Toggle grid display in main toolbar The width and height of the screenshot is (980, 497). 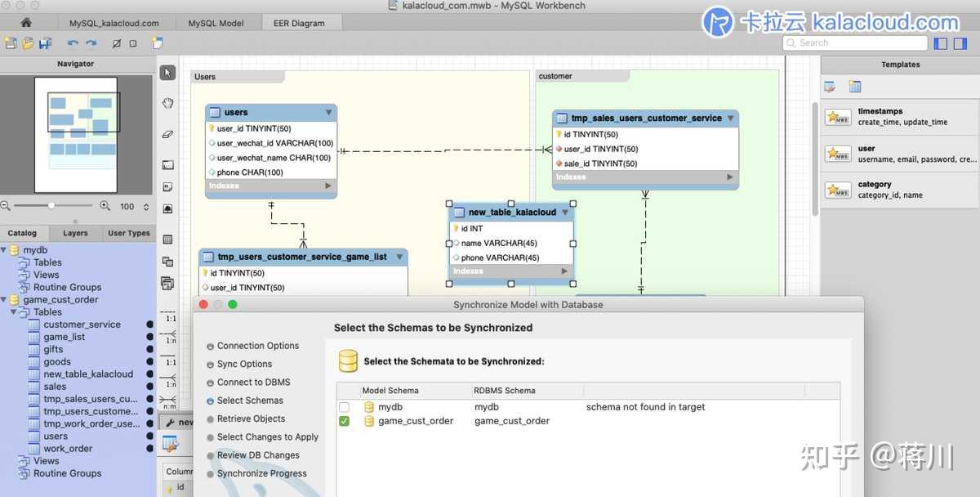pyautogui.click(x=117, y=43)
